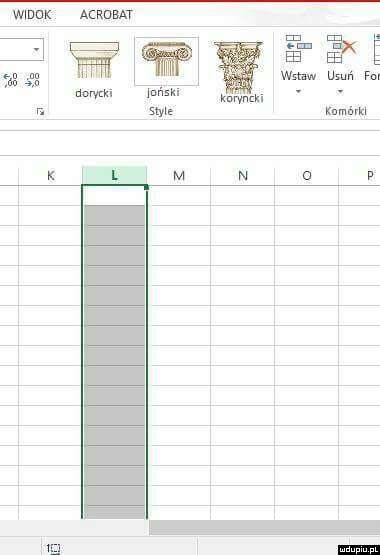
Task: Increase decimal places icon
Action: (11, 80)
